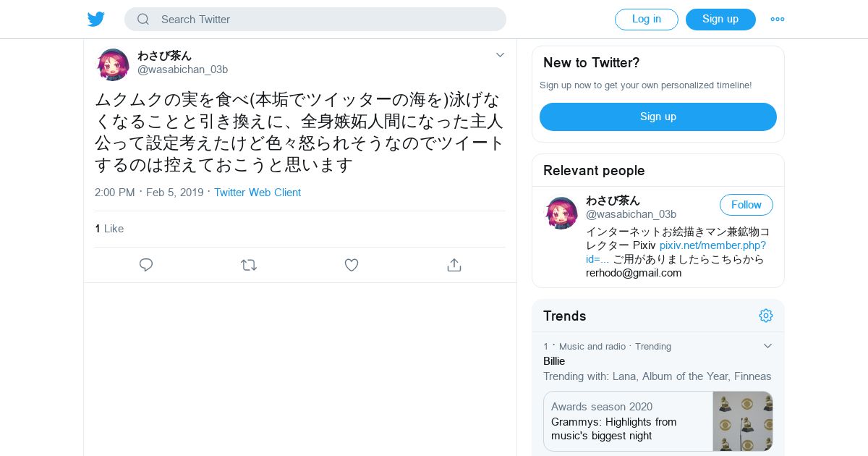
Task: Click the search magnifier icon
Action: click(143, 20)
